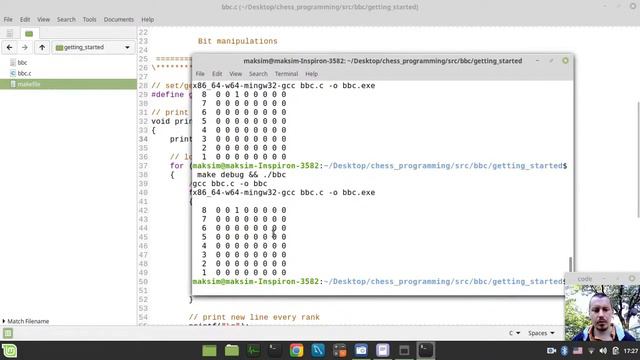The image size is (640, 360).
Task: Click the editor vertical scrollbar
Action: (638, 159)
